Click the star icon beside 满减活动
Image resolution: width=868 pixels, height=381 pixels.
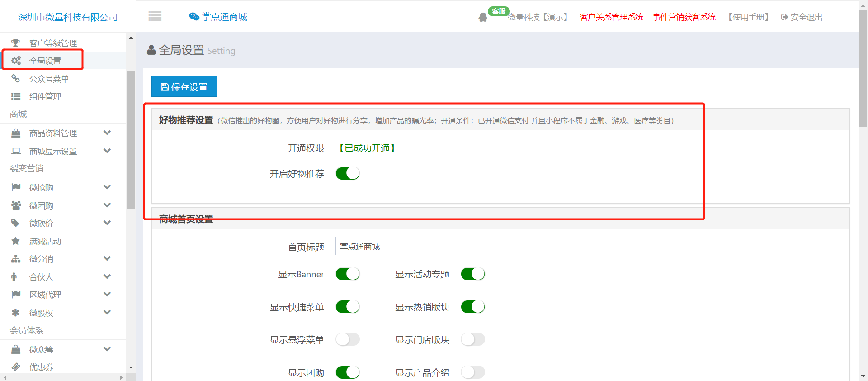click(x=16, y=241)
